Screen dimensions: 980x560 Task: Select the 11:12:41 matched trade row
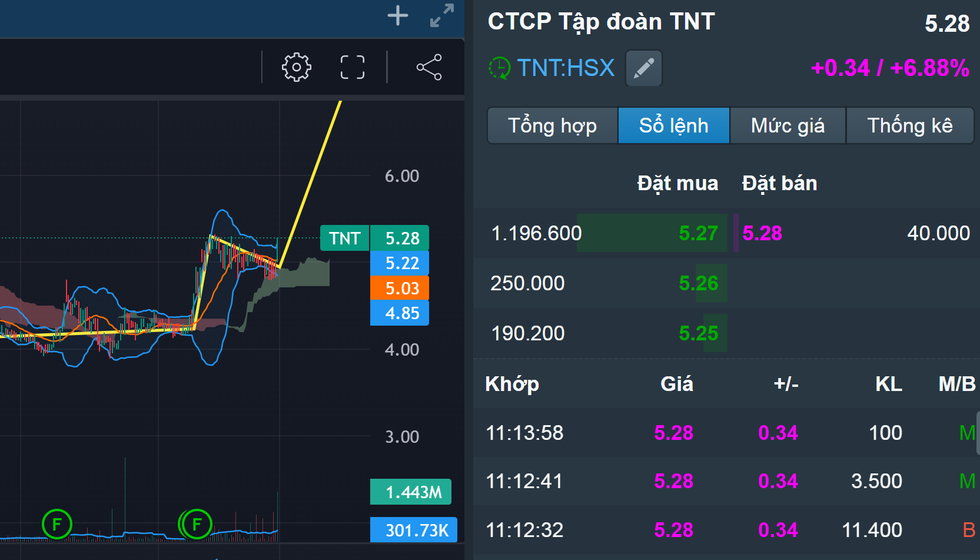point(726,481)
